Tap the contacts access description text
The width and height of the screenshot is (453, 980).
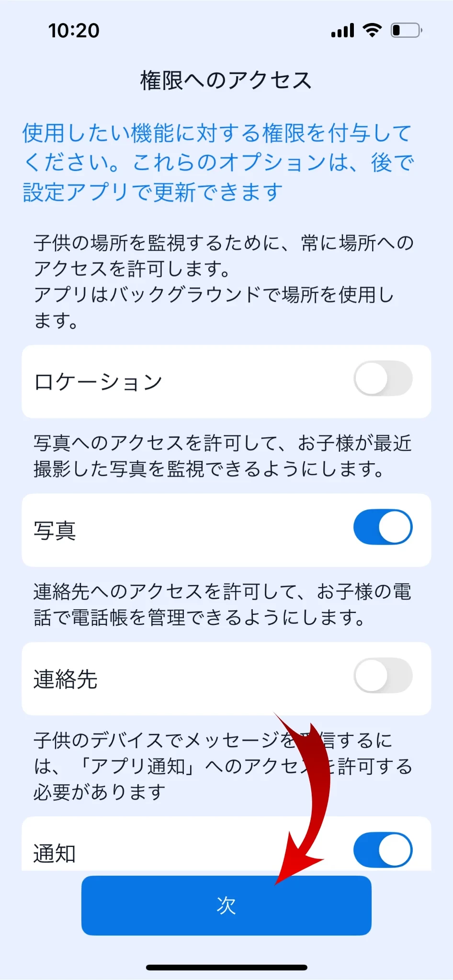tap(223, 604)
